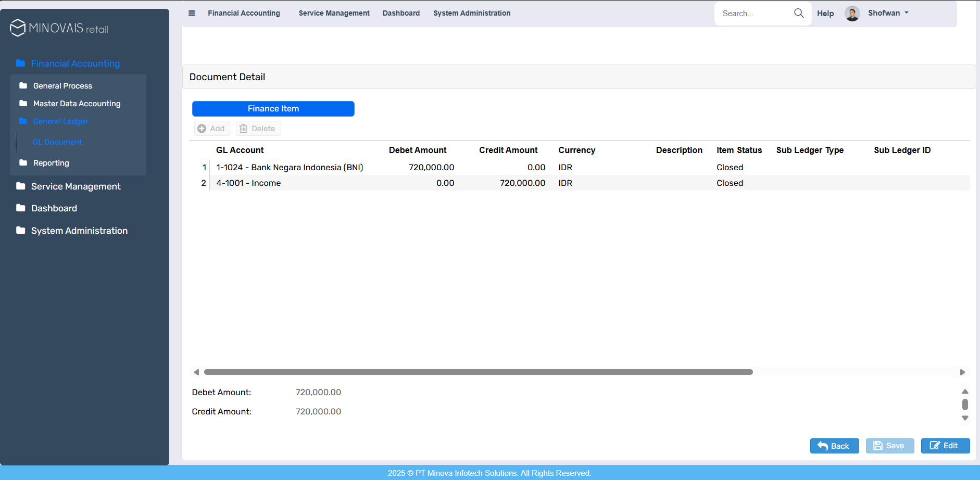Open the GL Document link in sidebar

(x=57, y=142)
